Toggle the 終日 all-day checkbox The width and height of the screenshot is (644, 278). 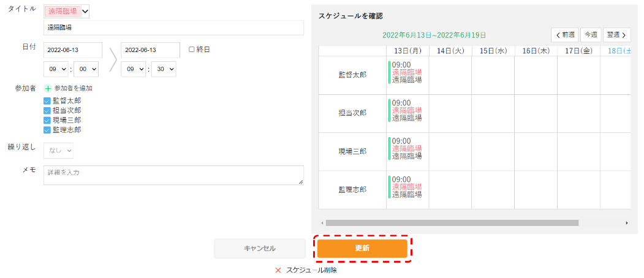191,49
